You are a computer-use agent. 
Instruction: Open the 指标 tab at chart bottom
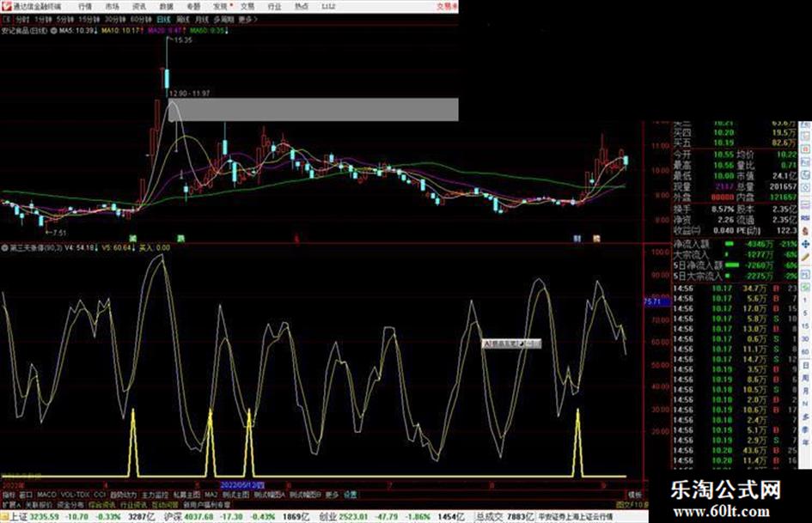tap(9, 495)
